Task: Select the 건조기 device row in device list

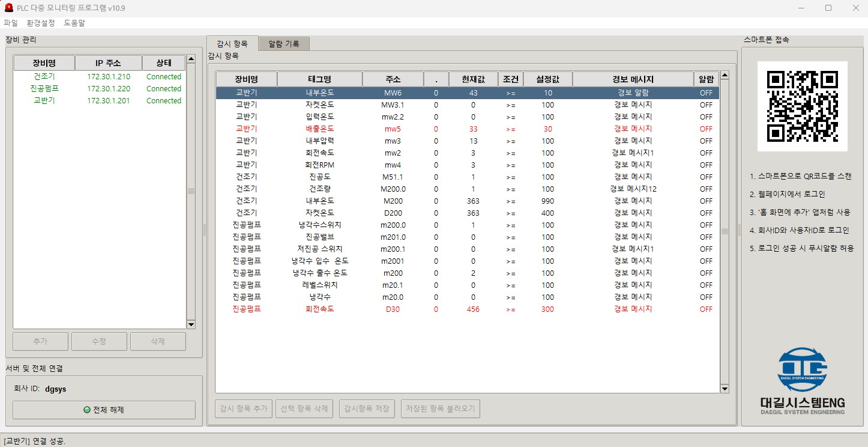Action: (x=44, y=77)
